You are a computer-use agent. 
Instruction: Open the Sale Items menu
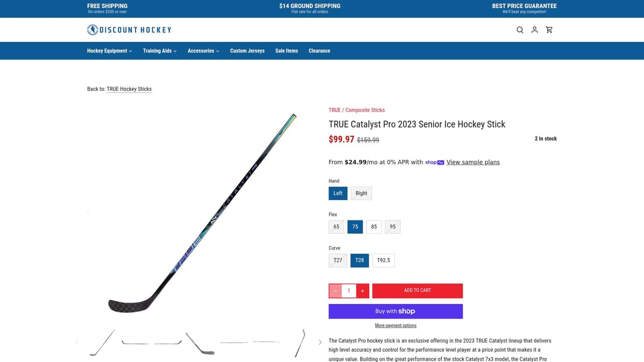(x=286, y=50)
